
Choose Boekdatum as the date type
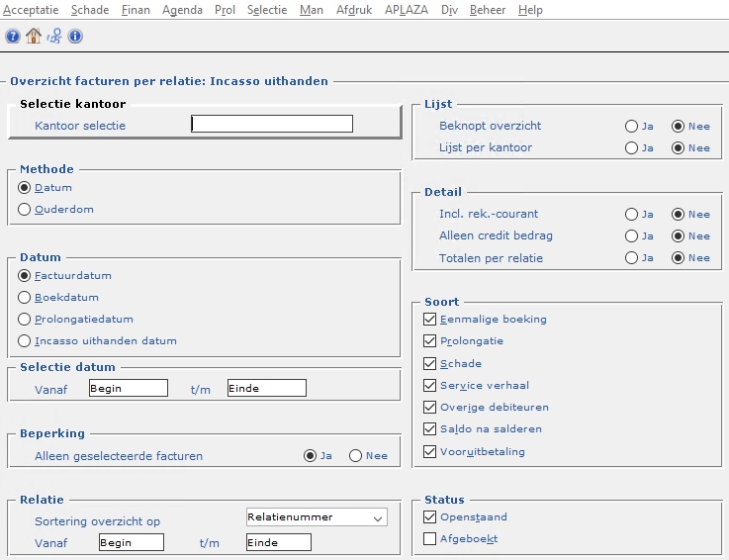point(26,297)
